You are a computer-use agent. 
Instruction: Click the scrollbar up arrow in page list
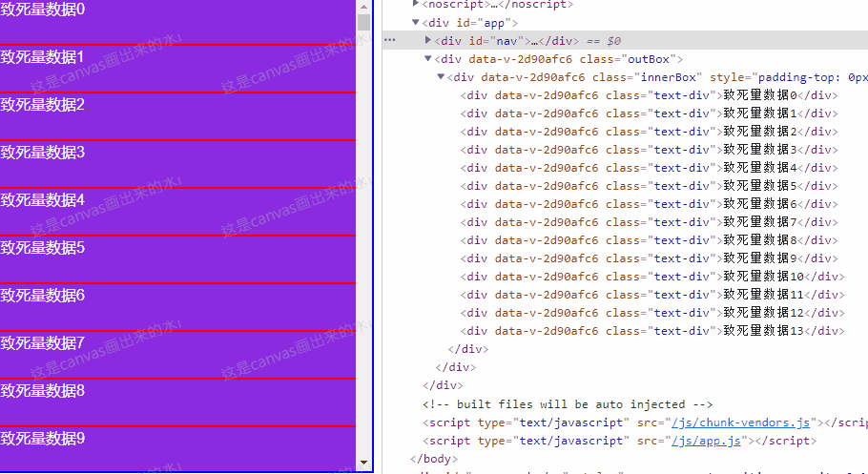[363, 7]
